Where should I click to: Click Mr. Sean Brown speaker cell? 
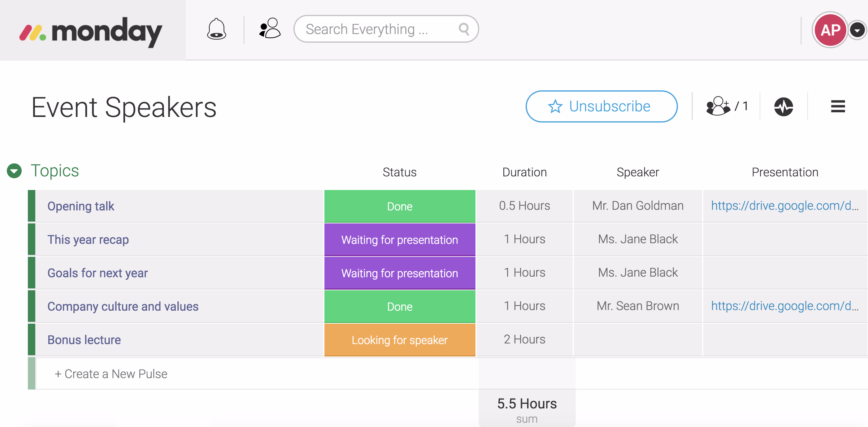click(x=638, y=306)
